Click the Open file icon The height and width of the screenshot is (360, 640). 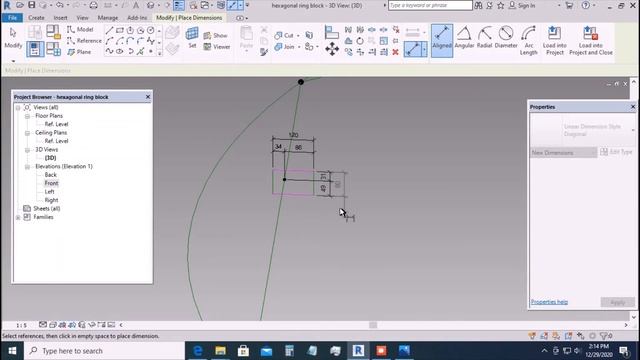point(20,5)
